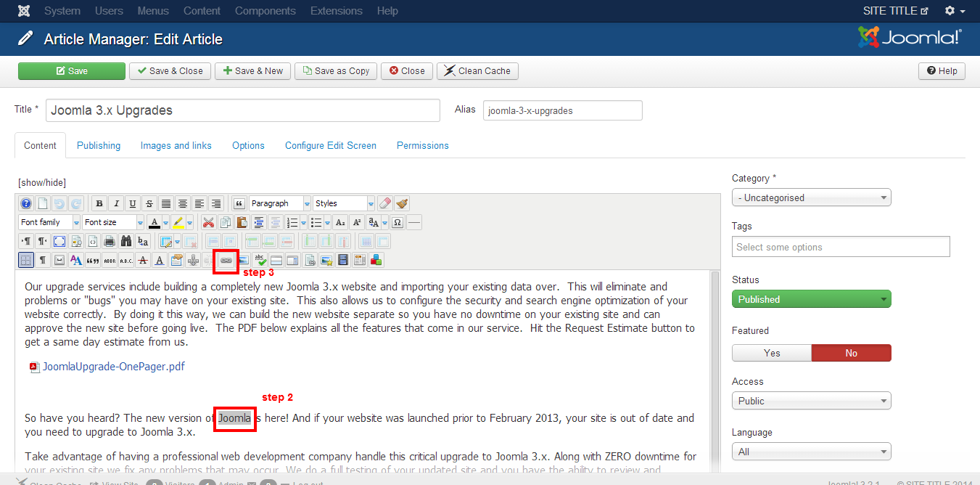Open the Configure Edit Screen tab
Image resolution: width=980 pixels, height=485 pixels.
[331, 145]
